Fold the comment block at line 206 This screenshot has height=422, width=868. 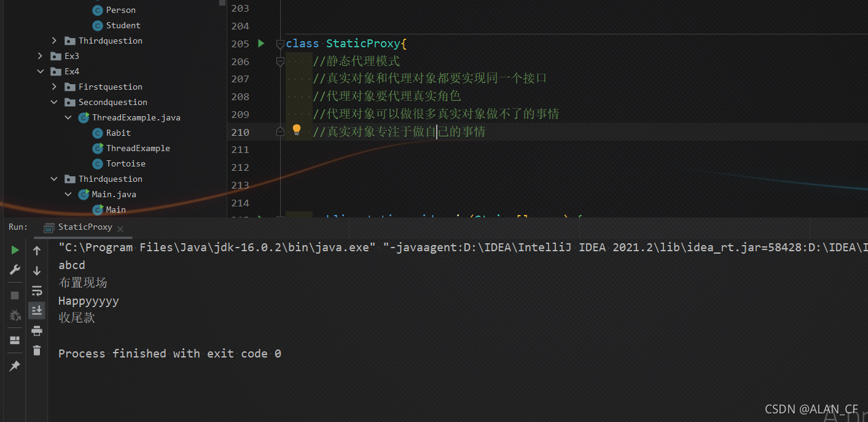coord(280,61)
